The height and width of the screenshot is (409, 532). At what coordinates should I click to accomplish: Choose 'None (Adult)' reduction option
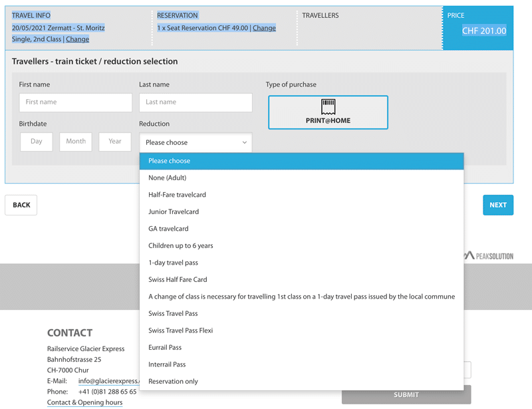(301, 178)
